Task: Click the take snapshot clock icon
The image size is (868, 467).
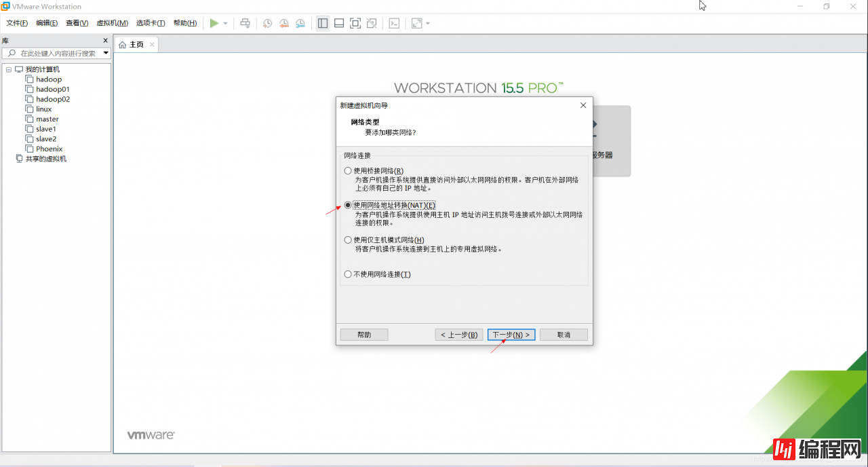Action: click(x=268, y=23)
